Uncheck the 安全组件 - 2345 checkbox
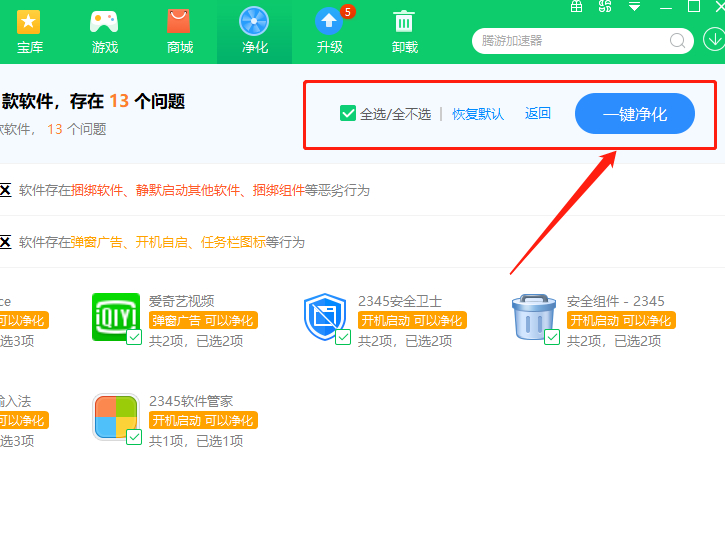The width and height of the screenshot is (725, 544). click(552, 337)
